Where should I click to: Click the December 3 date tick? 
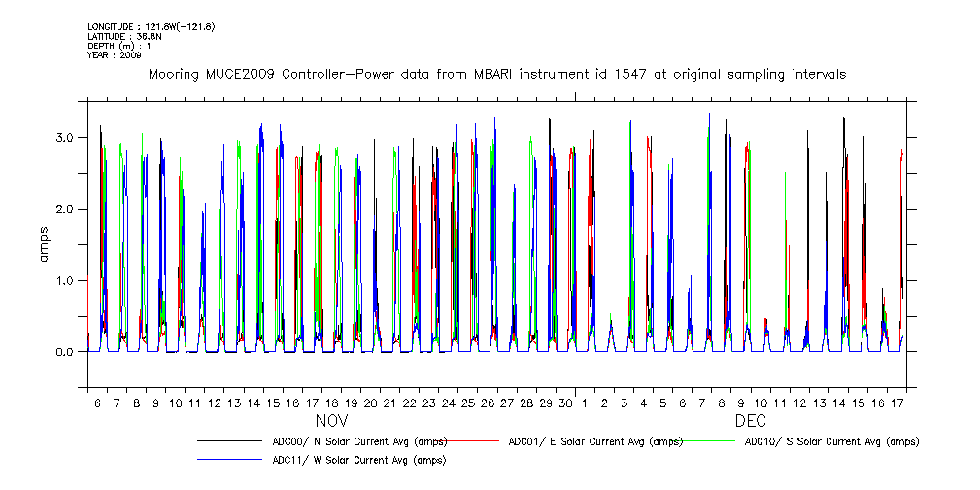625,402
